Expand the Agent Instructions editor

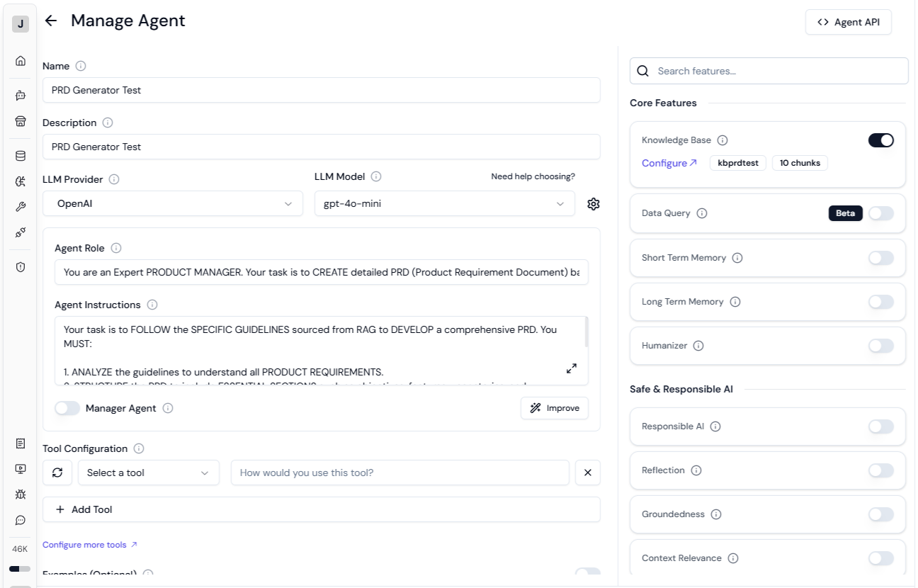point(572,368)
